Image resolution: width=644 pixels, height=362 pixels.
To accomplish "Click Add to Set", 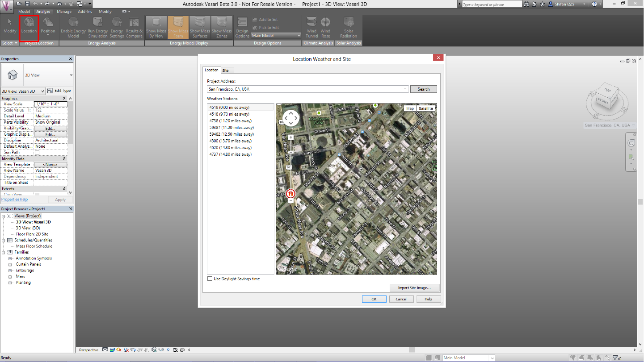I will tap(265, 20).
